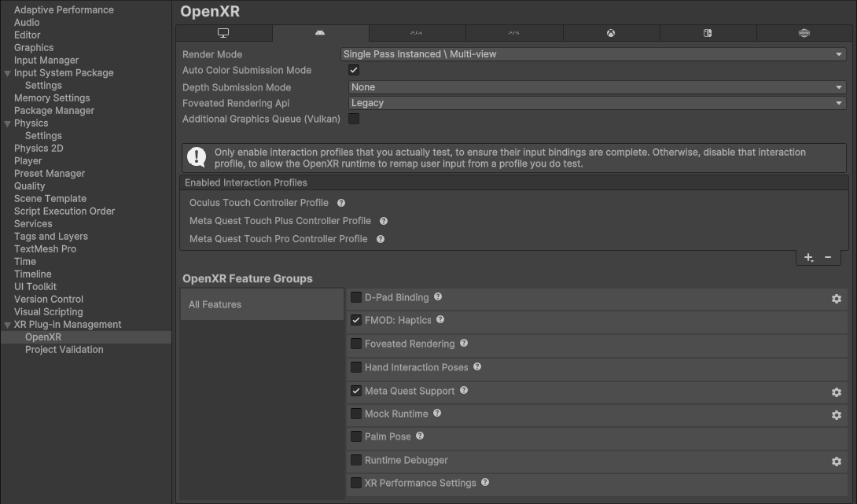The image size is (857, 504).
Task: Enable XR Performance Settings checkbox
Action: click(x=356, y=484)
